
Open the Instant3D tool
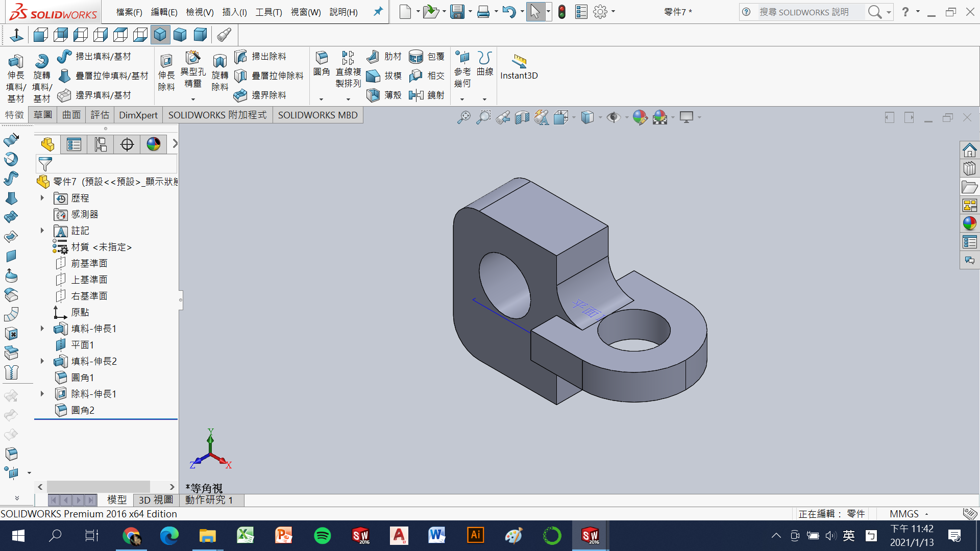tap(519, 61)
